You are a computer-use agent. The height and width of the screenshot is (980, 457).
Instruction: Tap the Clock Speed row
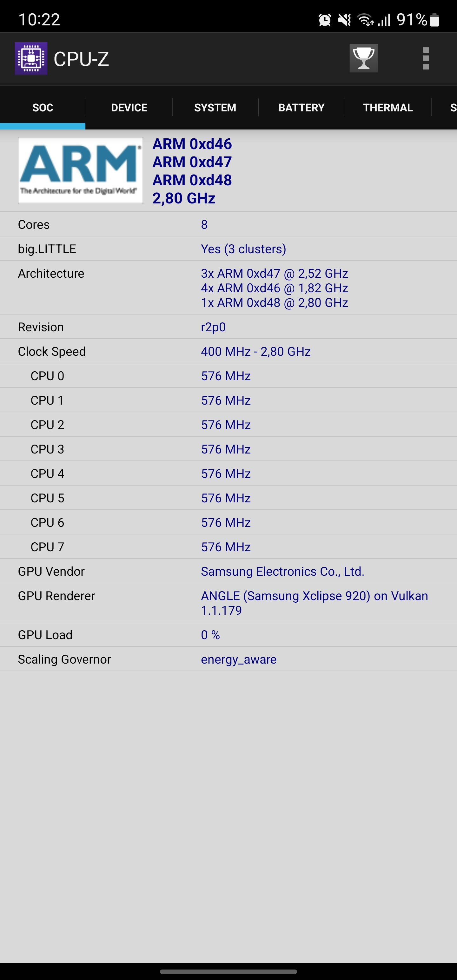228,351
